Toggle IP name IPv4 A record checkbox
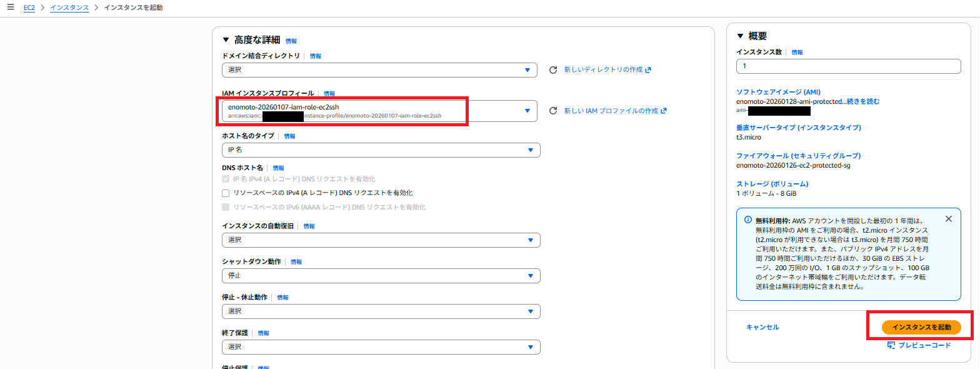This screenshot has width=980, height=369. [226, 179]
